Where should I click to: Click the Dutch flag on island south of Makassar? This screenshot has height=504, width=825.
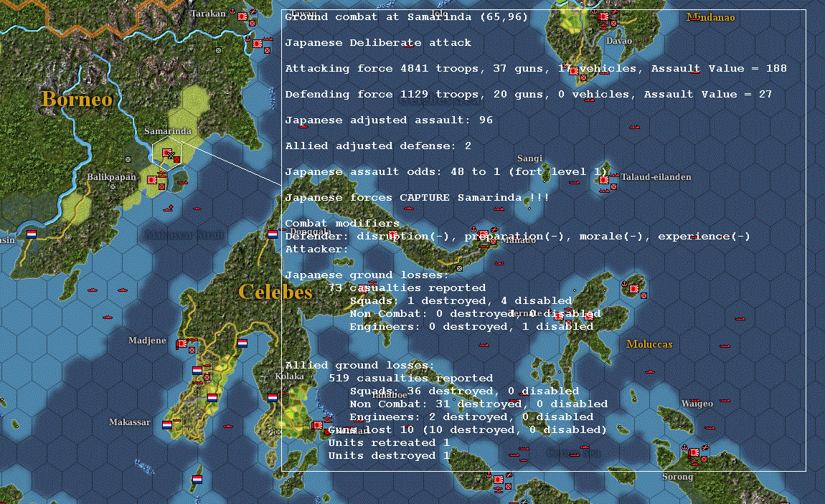coord(197,480)
